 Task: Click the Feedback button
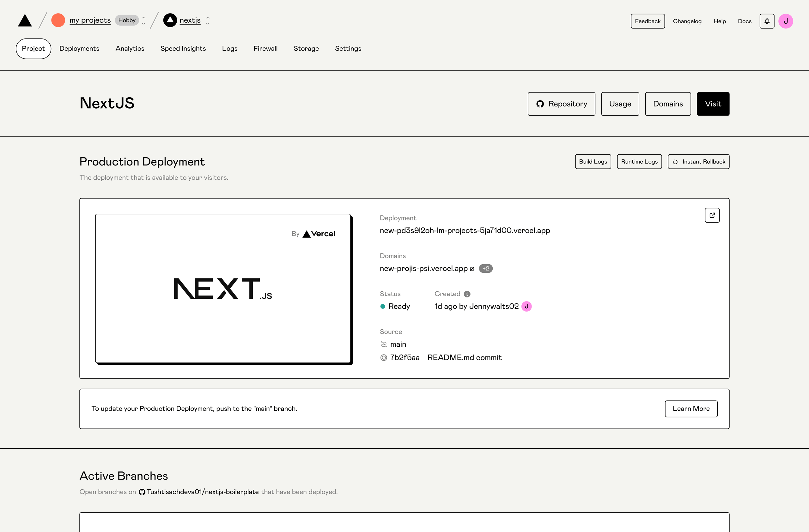coord(648,21)
